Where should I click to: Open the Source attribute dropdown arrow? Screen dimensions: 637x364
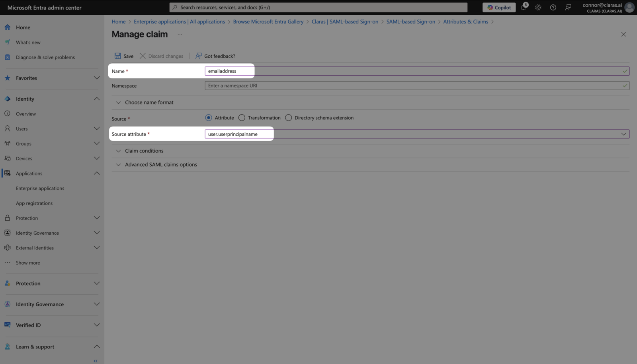[x=623, y=134]
